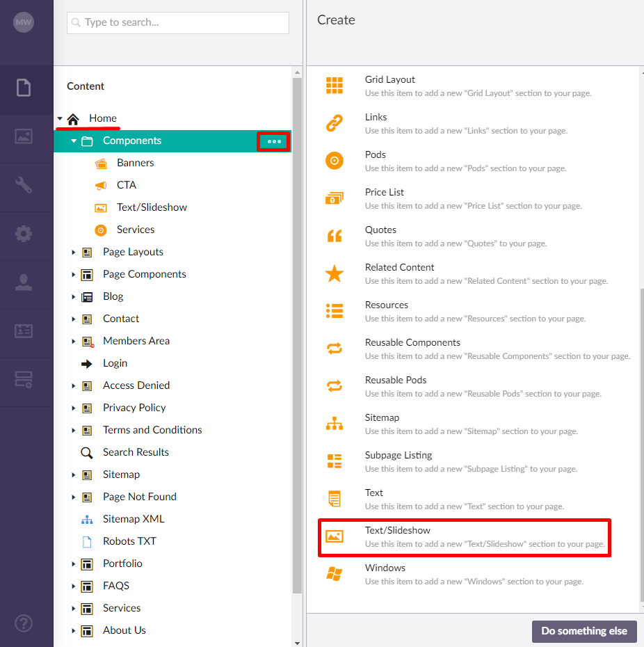The height and width of the screenshot is (647, 644).
Task: Click the Search Results magnifier icon
Action: (87, 453)
